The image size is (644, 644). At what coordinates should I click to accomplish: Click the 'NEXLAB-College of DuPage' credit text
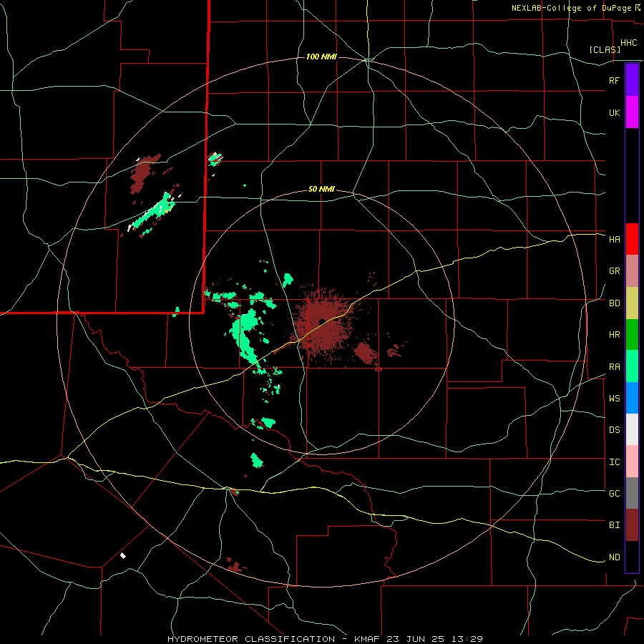[572, 8]
